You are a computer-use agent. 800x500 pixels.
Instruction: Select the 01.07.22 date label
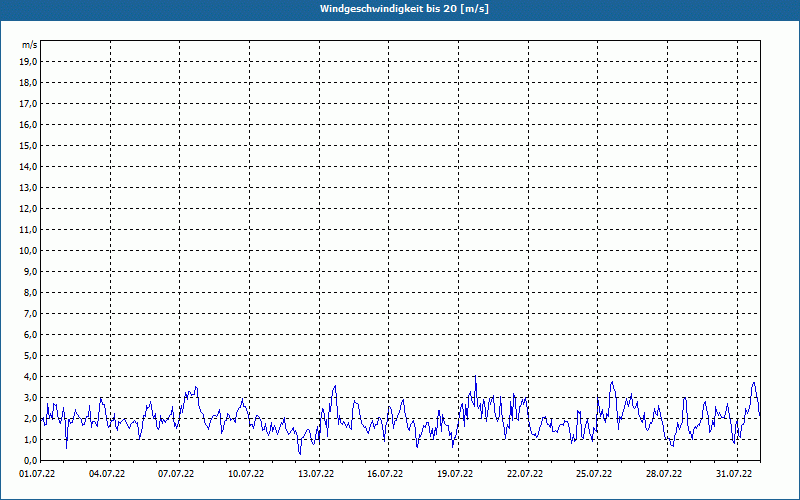coord(38,474)
